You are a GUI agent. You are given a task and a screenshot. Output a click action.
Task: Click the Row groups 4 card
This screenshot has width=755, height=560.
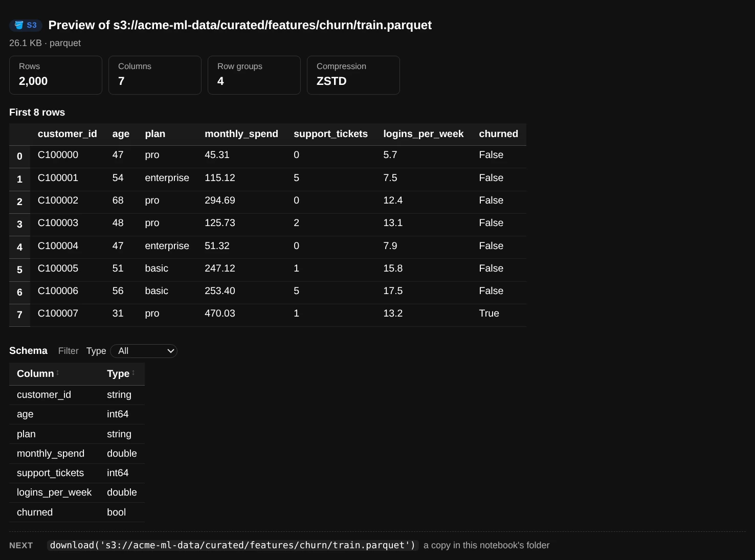[254, 75]
